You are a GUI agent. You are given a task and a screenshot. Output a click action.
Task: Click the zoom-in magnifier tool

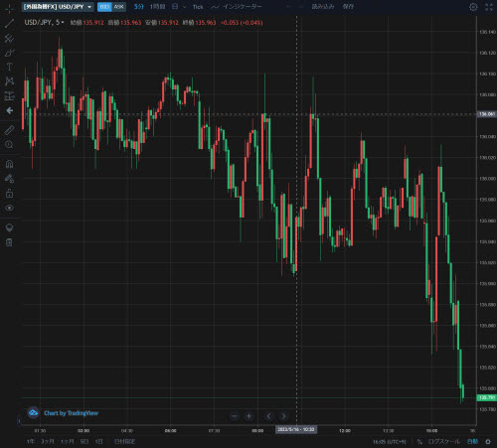pos(9,144)
